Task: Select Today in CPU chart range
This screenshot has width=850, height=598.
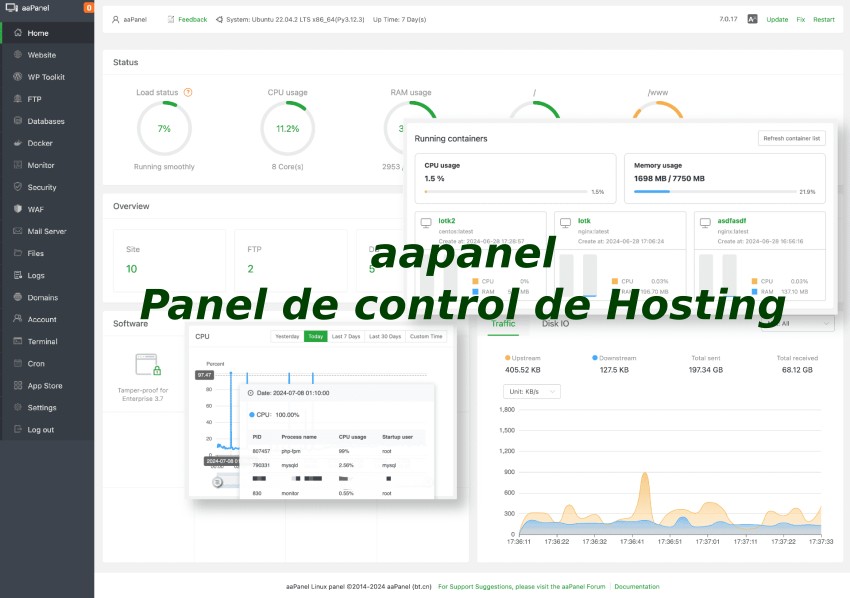Action: pos(315,337)
